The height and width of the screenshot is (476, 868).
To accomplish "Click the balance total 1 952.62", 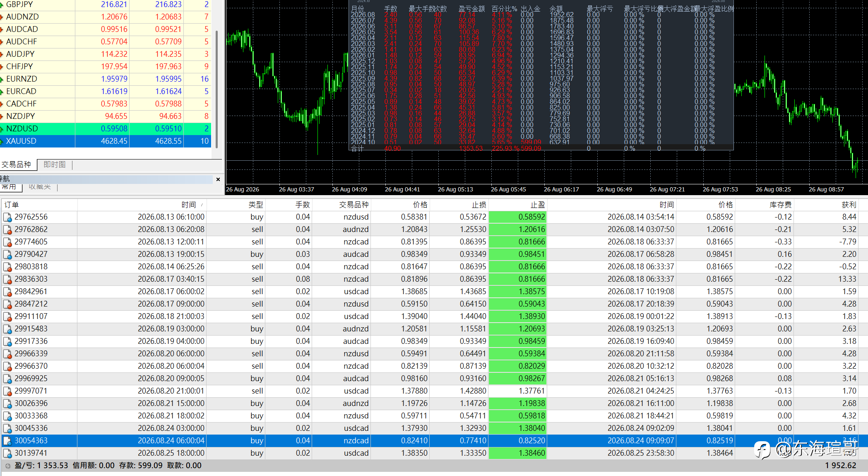I will click(841, 466).
